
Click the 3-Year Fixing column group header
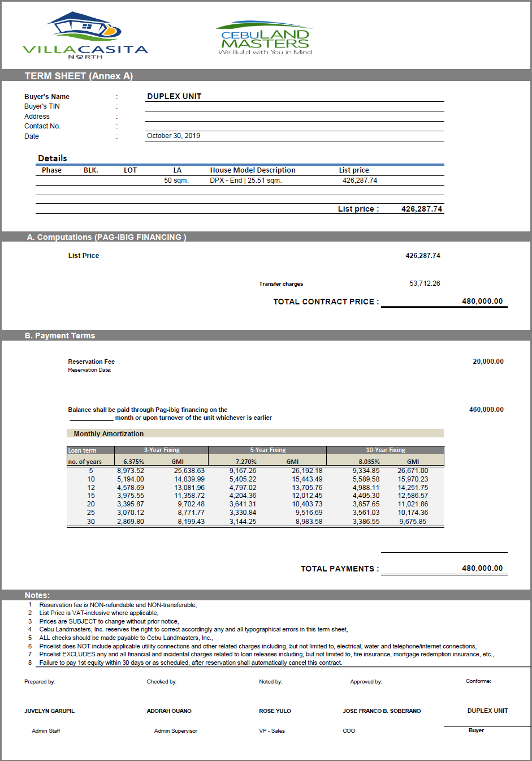pyautogui.click(x=162, y=450)
